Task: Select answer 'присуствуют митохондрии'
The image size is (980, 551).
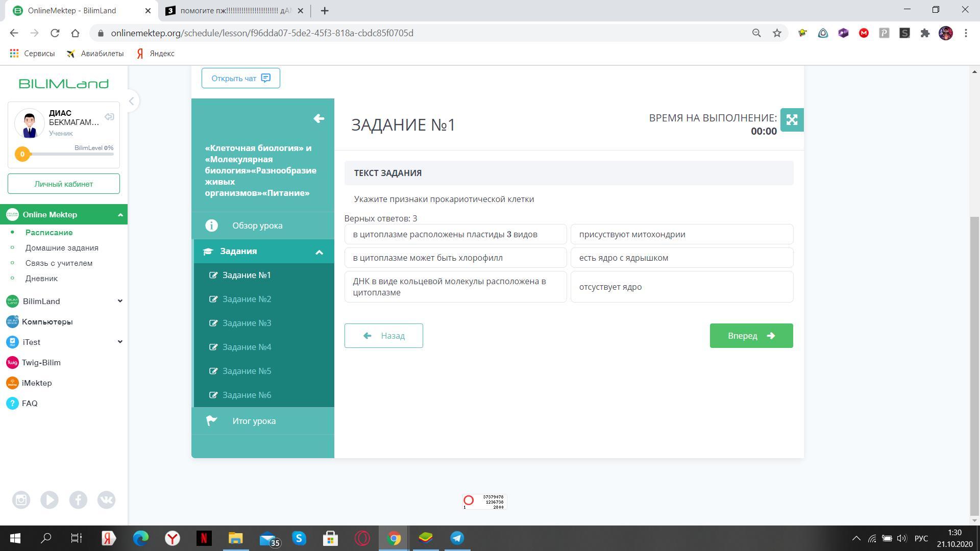Action: [681, 234]
